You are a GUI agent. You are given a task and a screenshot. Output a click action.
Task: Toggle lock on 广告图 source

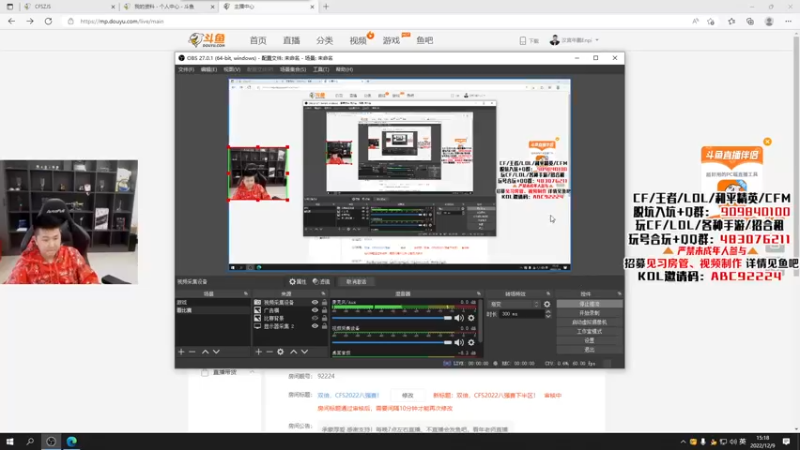[x=324, y=310]
